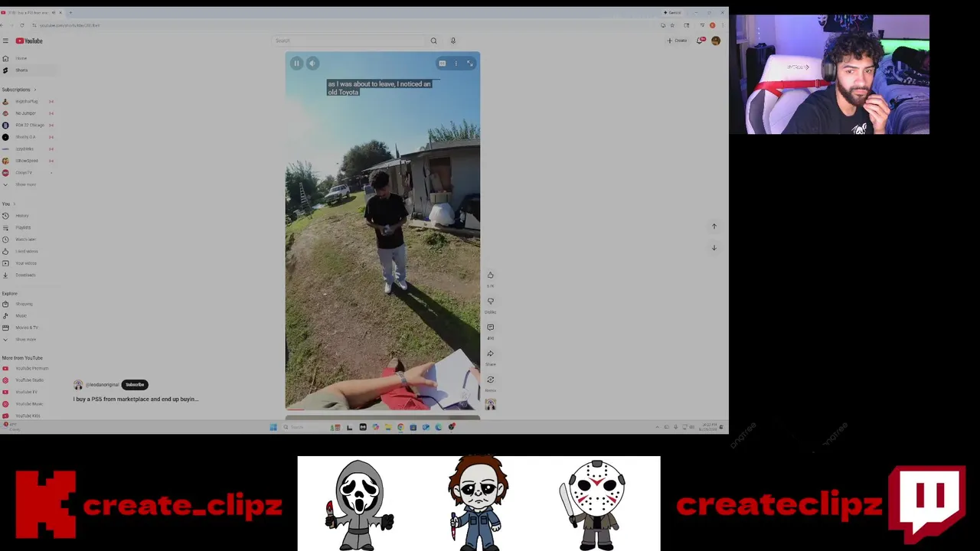Like this Short
This screenshot has width=980, height=551.
(x=491, y=275)
